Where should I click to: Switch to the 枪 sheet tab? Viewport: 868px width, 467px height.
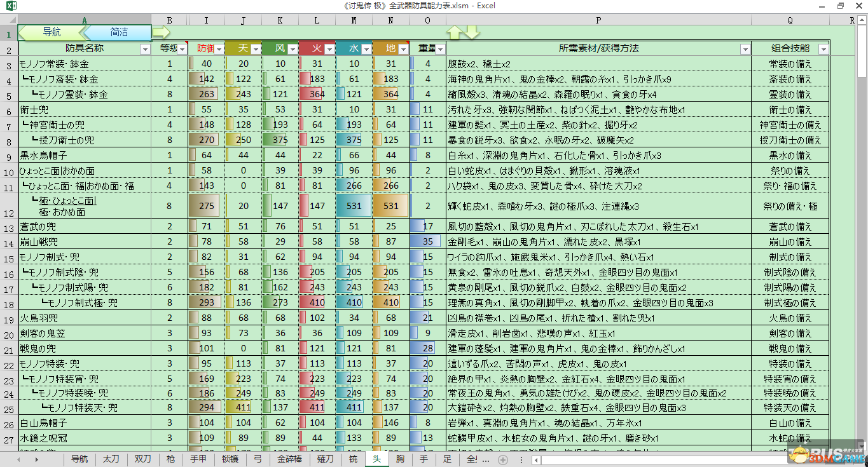[170, 459]
